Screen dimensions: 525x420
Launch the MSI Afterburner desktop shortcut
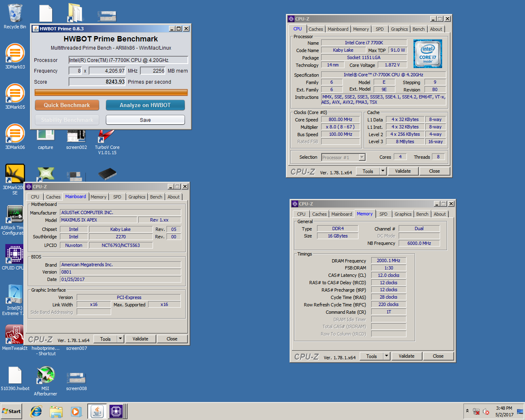point(46,381)
